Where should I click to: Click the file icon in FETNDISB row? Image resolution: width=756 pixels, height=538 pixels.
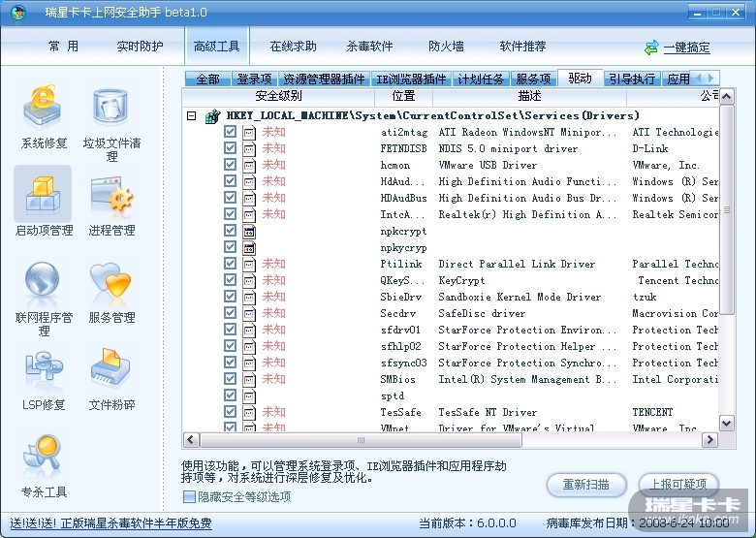[x=249, y=149]
